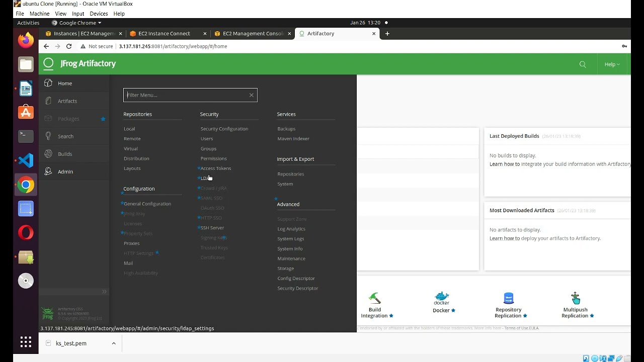This screenshot has height=362, width=644.
Task: Switch to the EC2 Management Console tab
Action: pyautogui.click(x=253, y=34)
